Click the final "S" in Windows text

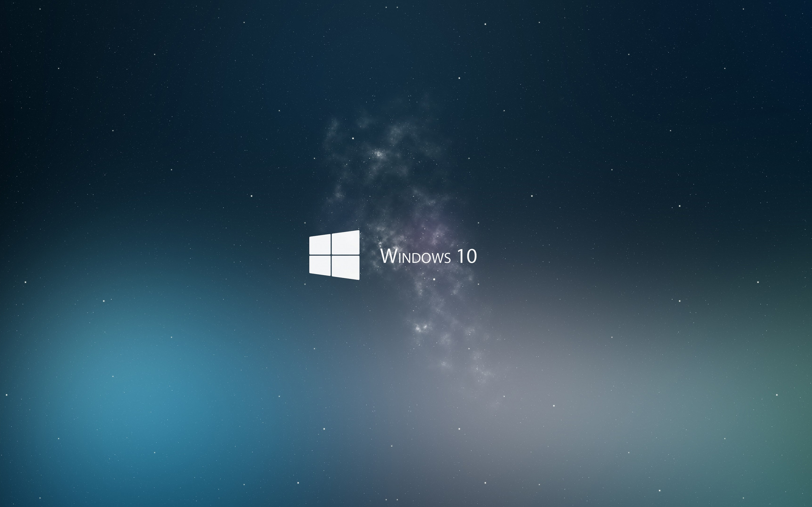pos(448,258)
